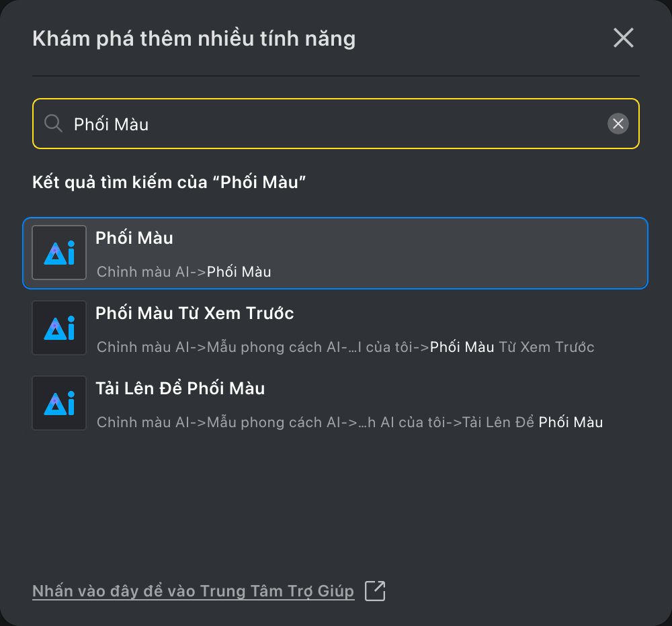
Task: Close the Khám phá thêm nhiều tính năng dialog
Action: [x=623, y=38]
